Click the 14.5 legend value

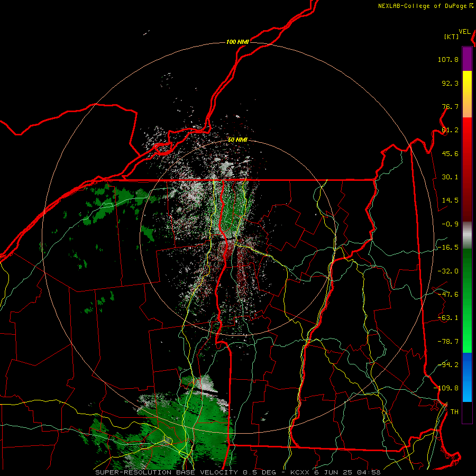[x=450, y=200]
